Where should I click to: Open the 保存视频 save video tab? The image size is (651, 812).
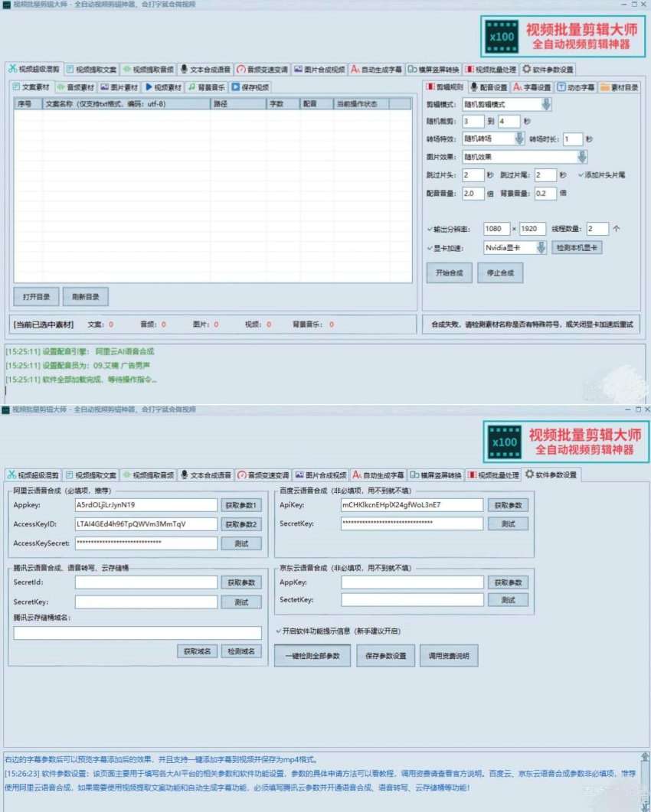point(250,87)
